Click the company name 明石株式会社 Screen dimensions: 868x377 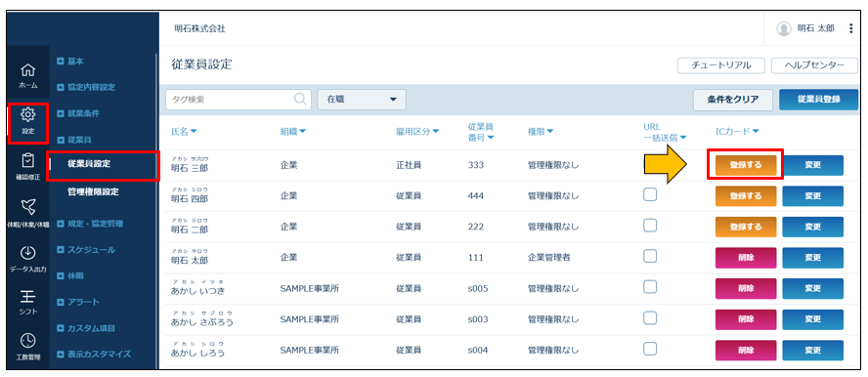[x=199, y=28]
